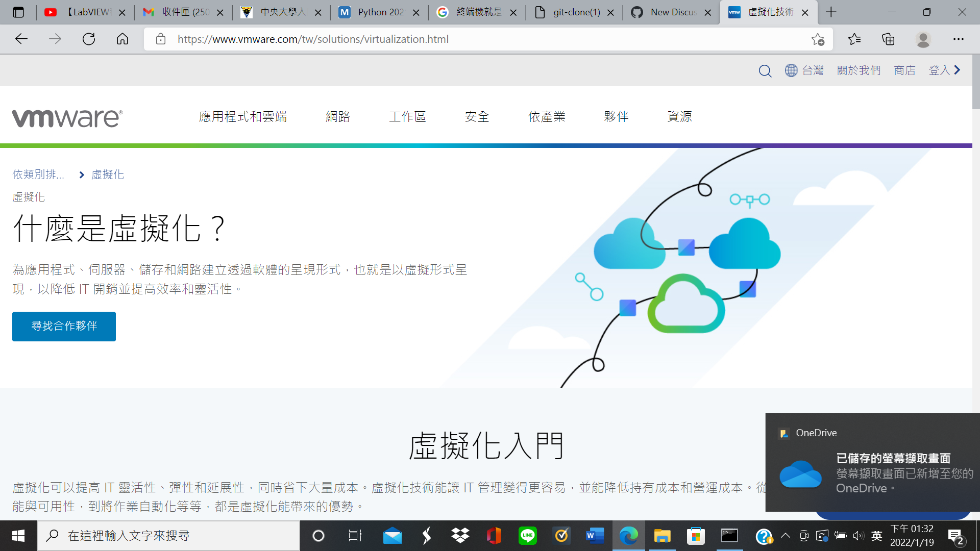Screen dimensions: 980x551
Task: Add this page to favorites via the star
Action: [x=819, y=39]
